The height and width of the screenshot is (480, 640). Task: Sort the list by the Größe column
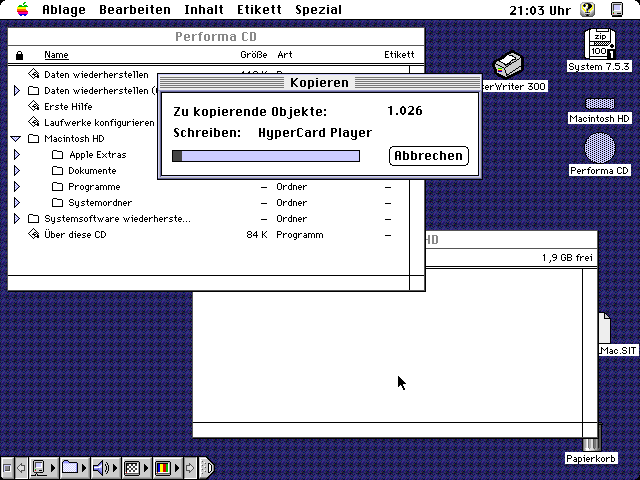click(x=253, y=55)
